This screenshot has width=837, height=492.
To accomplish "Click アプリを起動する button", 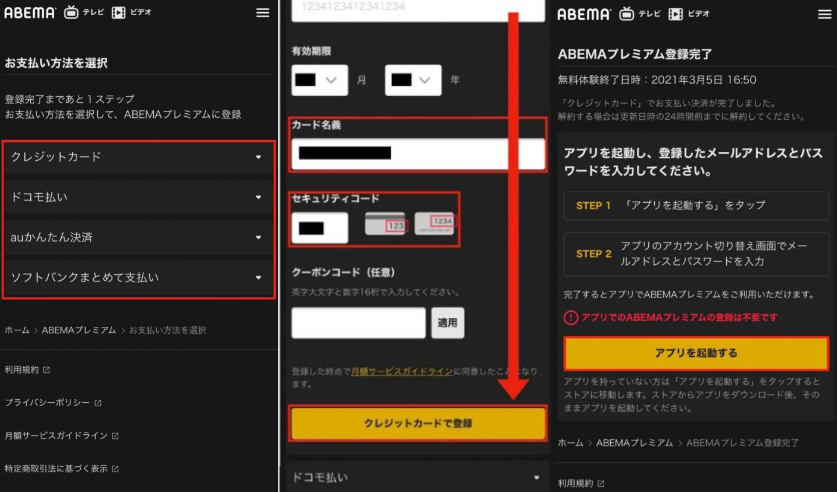I will (x=696, y=353).
